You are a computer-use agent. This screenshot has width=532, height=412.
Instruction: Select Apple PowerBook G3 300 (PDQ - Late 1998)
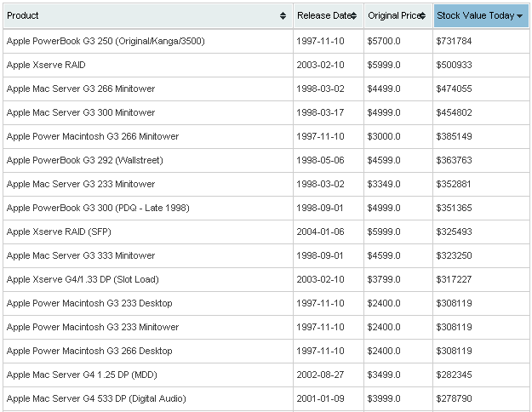(x=148, y=208)
